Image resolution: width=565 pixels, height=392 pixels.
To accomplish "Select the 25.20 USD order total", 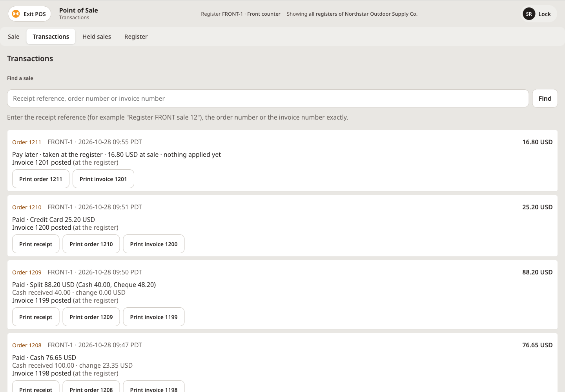I will pyautogui.click(x=537, y=207).
